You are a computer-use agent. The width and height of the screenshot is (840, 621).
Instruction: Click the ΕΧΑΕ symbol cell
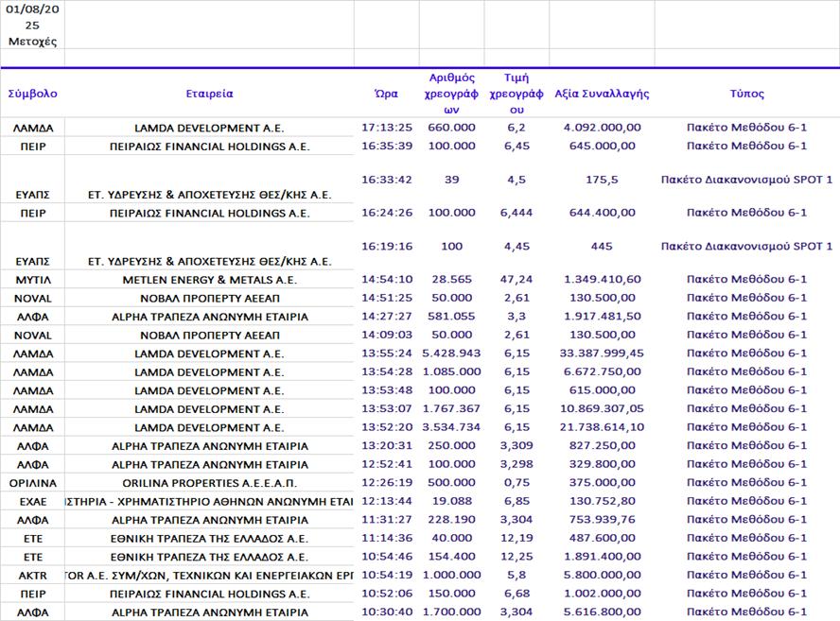pyautogui.click(x=32, y=501)
